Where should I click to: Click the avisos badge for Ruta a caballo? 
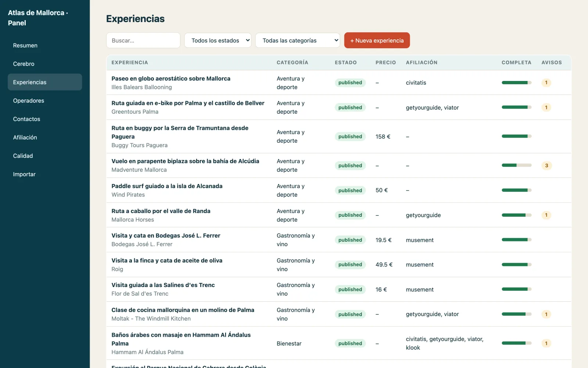point(546,215)
